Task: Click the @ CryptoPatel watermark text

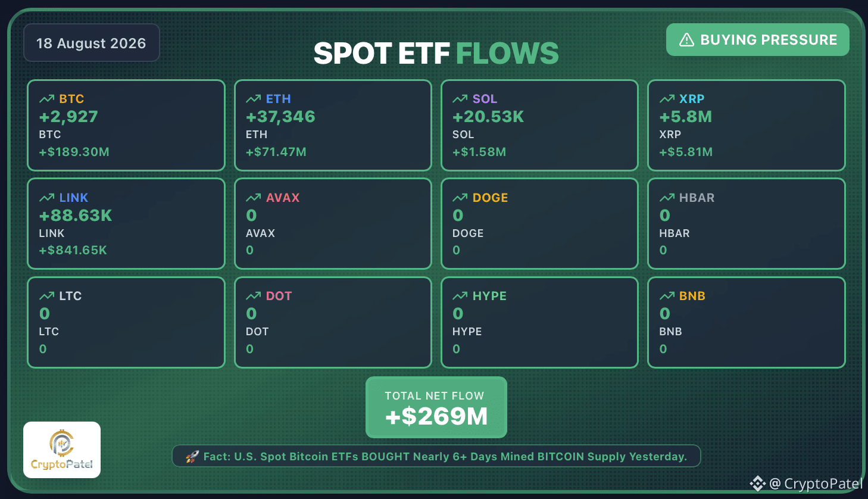Action: coord(816,484)
